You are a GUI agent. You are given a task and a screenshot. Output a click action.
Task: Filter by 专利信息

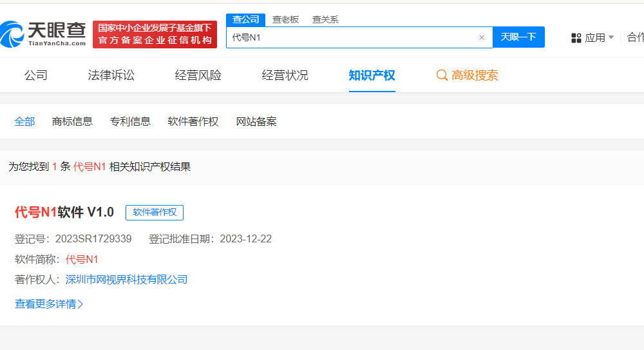click(x=130, y=121)
